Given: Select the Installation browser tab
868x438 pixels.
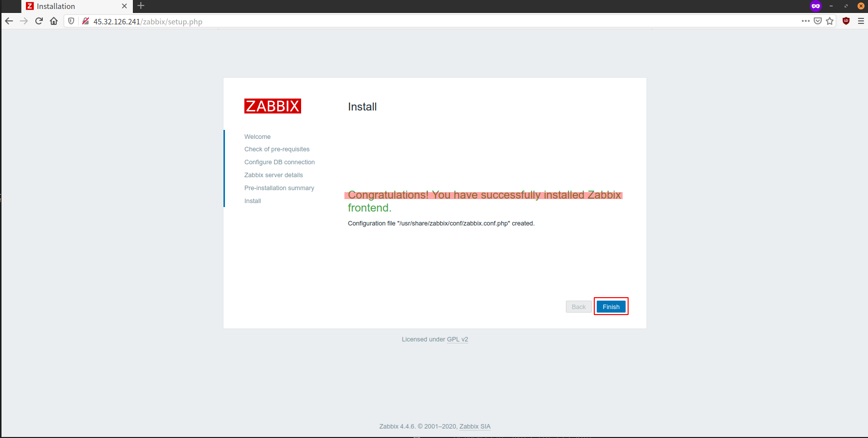Looking at the screenshot, I should click(x=77, y=6).
